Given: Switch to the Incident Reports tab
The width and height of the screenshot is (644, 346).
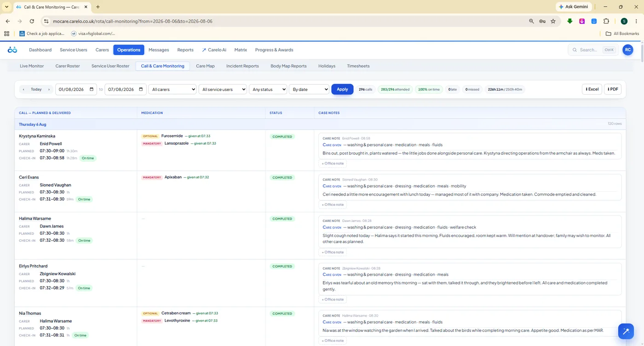Looking at the screenshot, I should click(242, 66).
